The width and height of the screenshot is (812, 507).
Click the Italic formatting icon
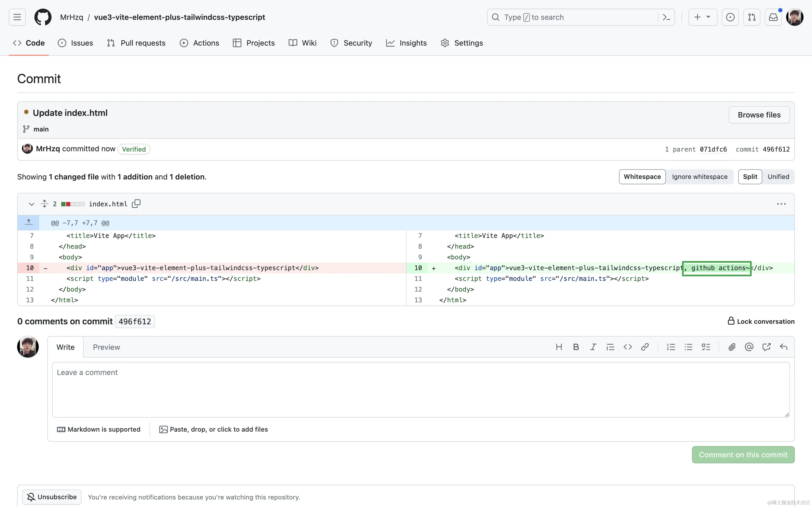pyautogui.click(x=593, y=347)
